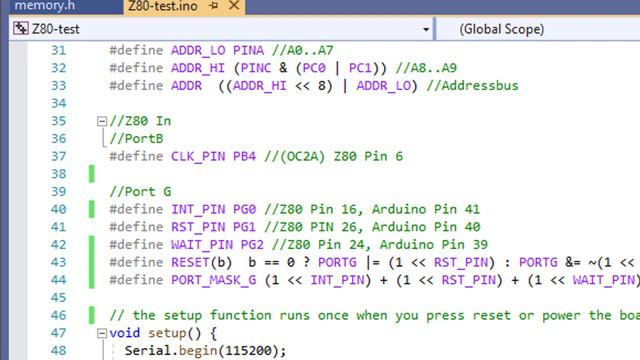This screenshot has width=640, height=360.
Task: Click the setup function name
Action: (x=167, y=333)
